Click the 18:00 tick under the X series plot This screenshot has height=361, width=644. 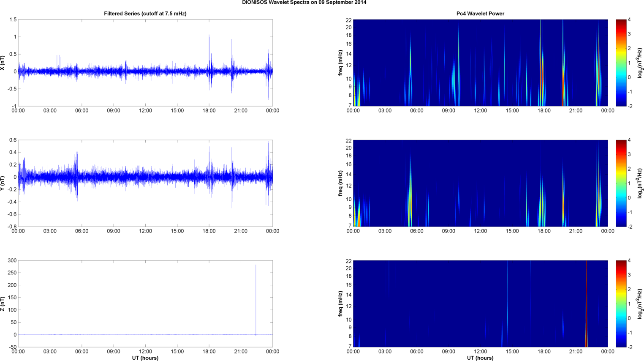[209, 111]
